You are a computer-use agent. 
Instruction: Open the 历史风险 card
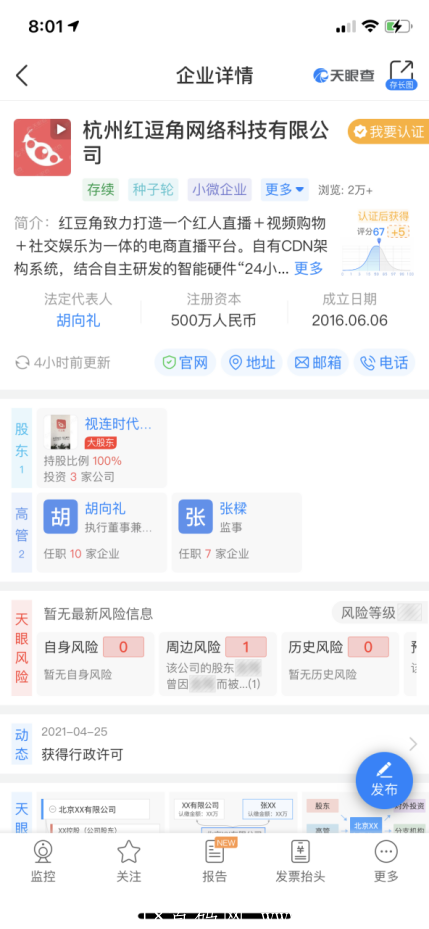click(340, 664)
